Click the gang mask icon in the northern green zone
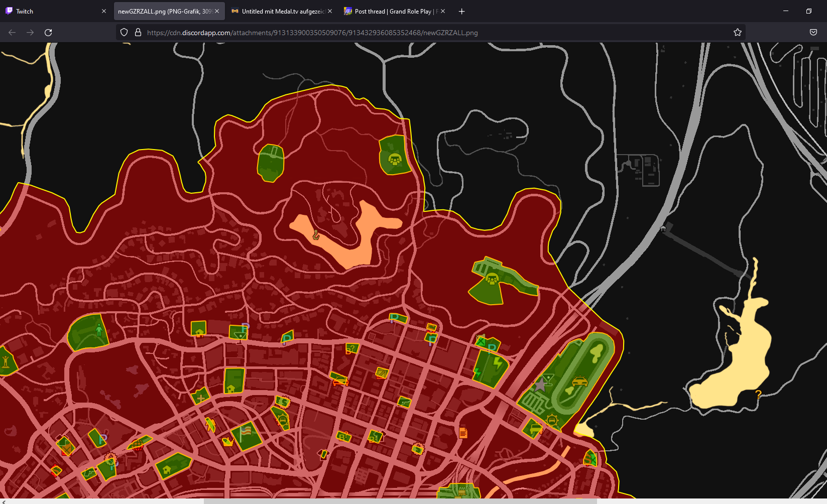Image resolution: width=827 pixels, height=504 pixels. point(395,160)
